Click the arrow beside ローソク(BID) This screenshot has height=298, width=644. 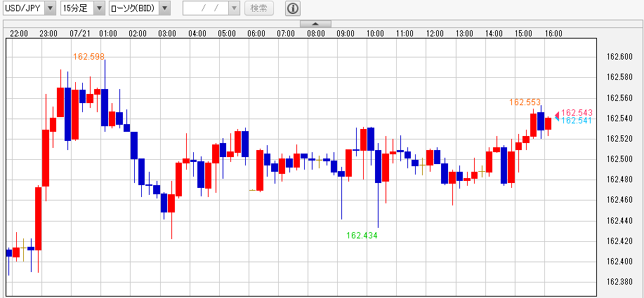[x=165, y=8]
